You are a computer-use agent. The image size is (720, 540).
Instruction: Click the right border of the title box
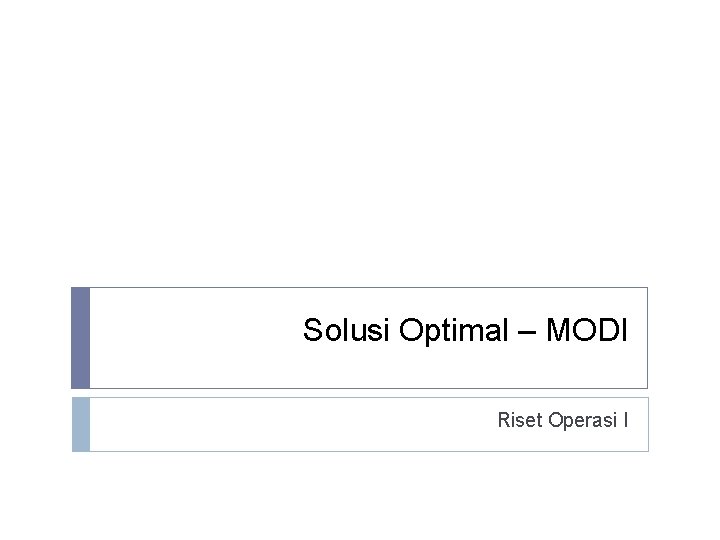tap(647, 338)
